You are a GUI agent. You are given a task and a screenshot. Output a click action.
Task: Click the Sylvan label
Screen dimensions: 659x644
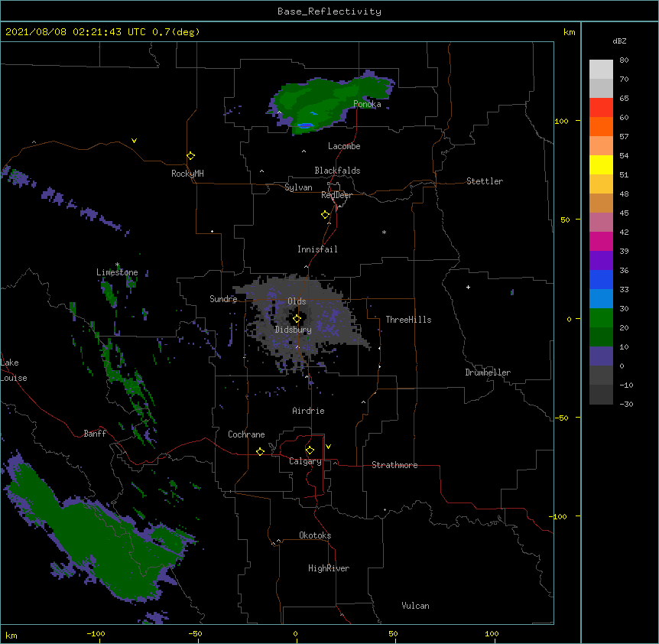pyautogui.click(x=298, y=187)
